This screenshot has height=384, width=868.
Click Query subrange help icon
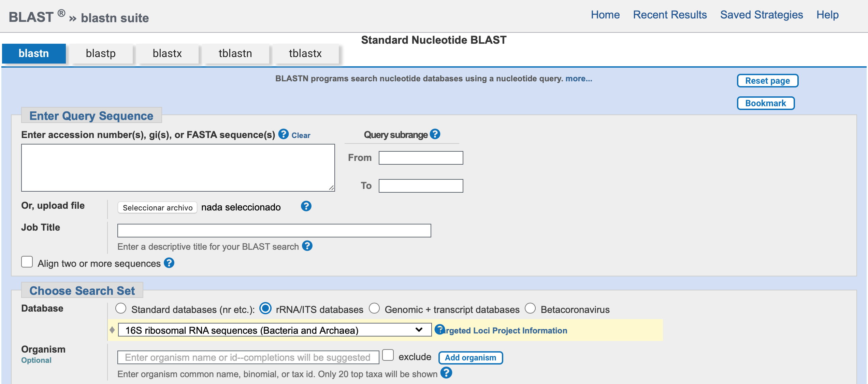click(435, 134)
